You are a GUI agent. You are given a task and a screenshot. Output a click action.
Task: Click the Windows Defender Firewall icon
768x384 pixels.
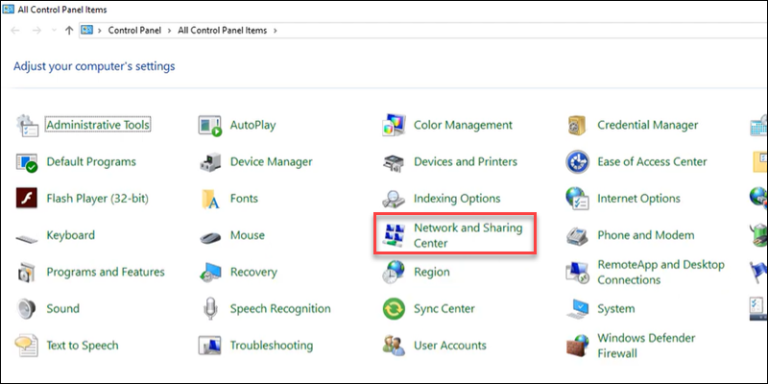[577, 346]
